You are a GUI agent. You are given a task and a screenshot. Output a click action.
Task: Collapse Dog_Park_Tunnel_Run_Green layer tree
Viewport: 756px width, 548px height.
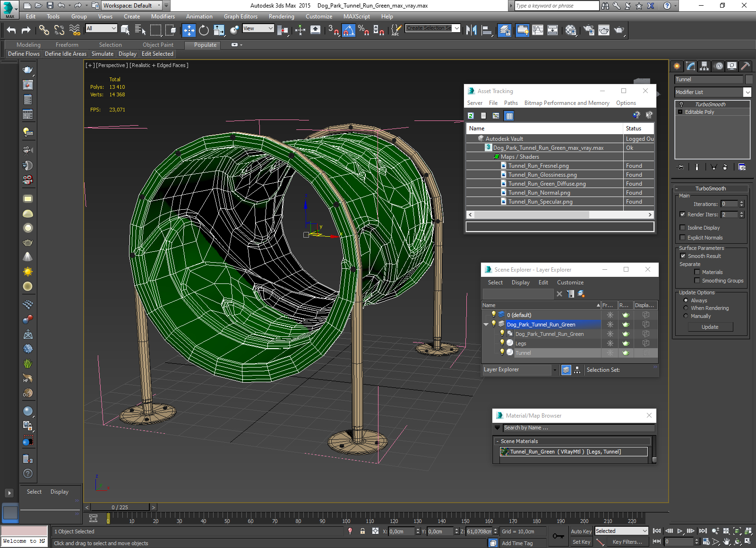pos(486,324)
